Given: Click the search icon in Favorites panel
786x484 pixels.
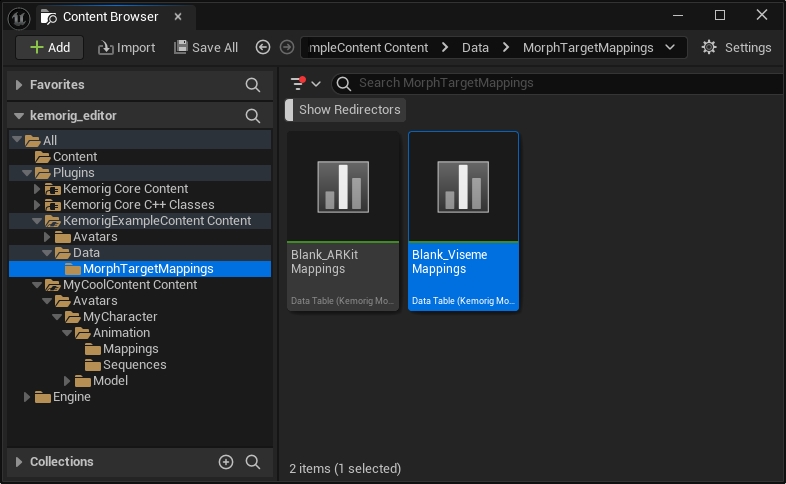Looking at the screenshot, I should coord(253,85).
